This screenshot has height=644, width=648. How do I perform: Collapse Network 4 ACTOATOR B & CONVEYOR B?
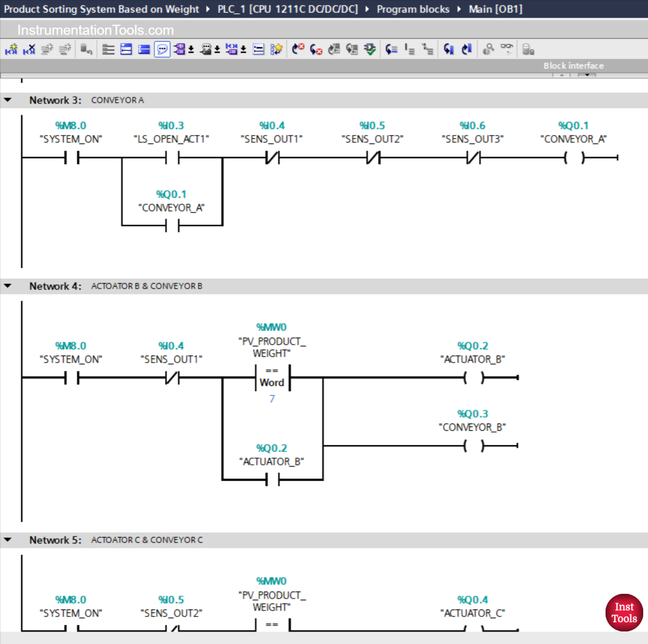(x=7, y=286)
